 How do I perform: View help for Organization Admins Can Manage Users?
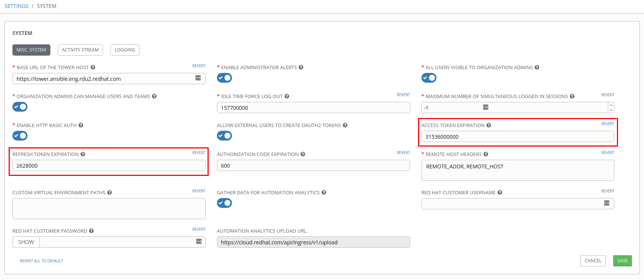154,97
